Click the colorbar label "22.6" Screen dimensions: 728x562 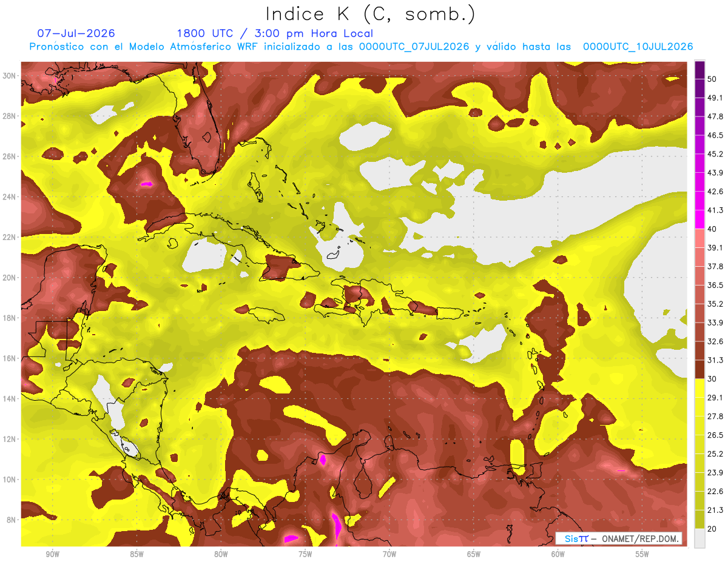tap(715, 492)
